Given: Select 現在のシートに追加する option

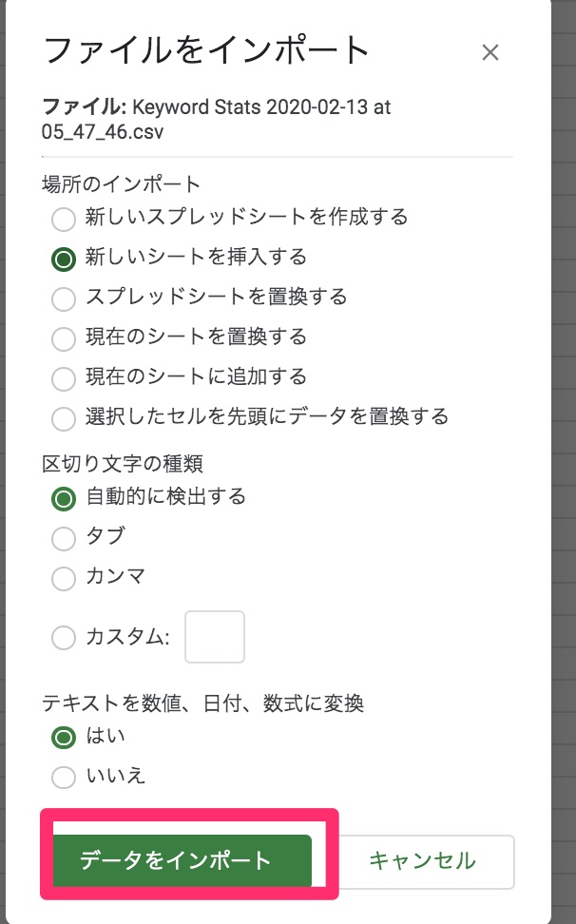Looking at the screenshot, I should (64, 378).
